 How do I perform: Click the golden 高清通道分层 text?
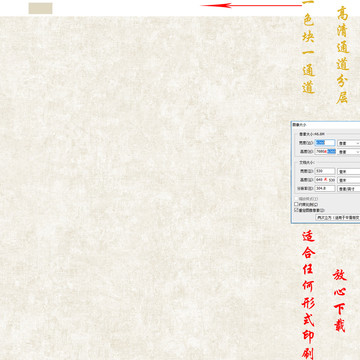point(342,55)
